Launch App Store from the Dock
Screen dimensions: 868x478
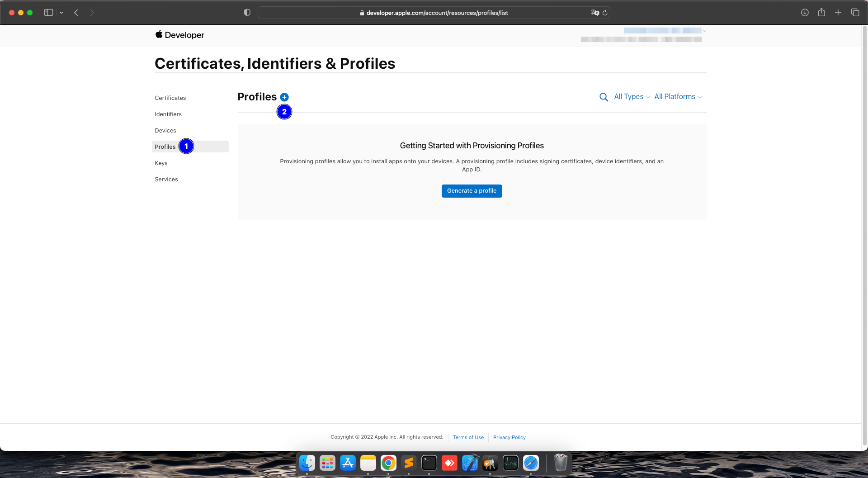point(348,463)
